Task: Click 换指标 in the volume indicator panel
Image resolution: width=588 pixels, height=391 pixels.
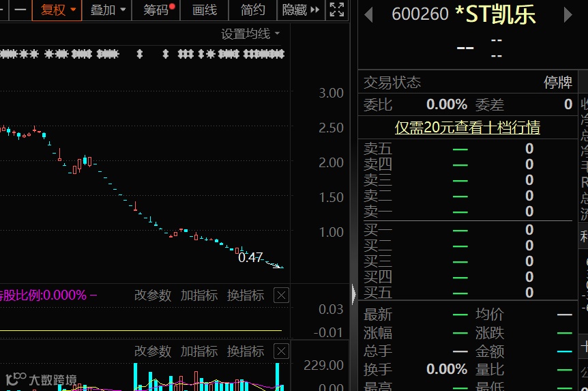Action: [246, 351]
